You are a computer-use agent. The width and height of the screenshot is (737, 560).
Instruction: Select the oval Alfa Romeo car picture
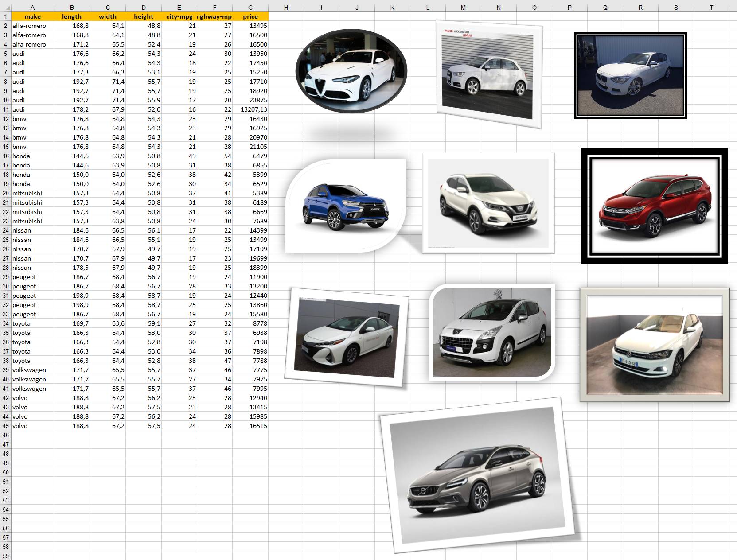click(x=351, y=71)
